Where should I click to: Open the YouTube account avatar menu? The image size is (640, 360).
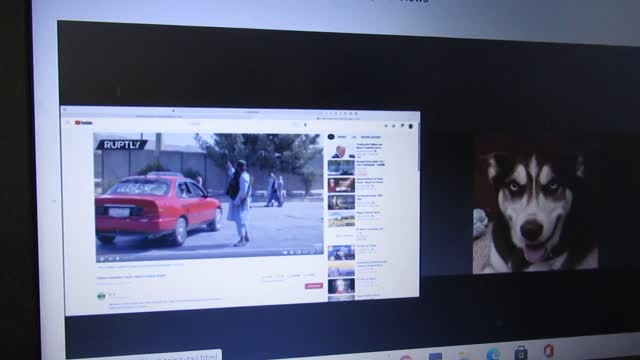[x=411, y=126]
